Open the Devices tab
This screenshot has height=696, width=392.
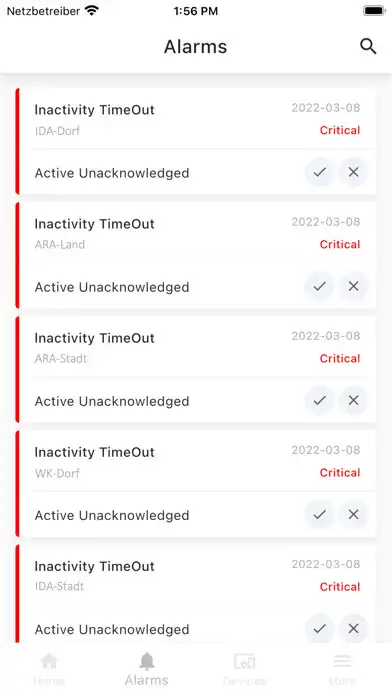point(244,669)
